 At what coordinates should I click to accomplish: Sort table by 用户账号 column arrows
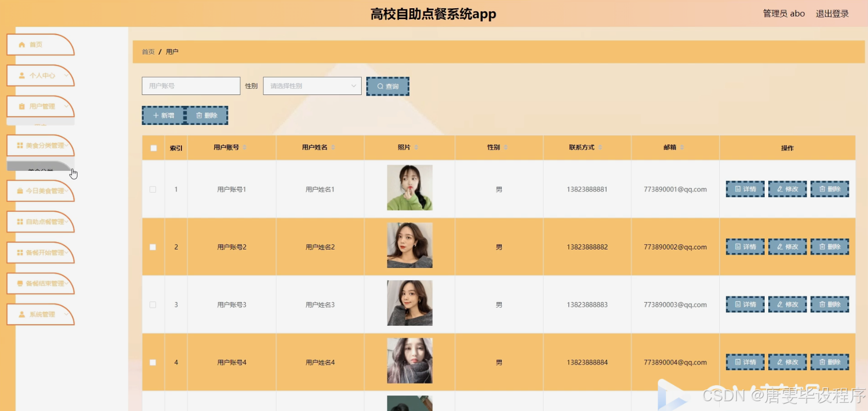click(244, 148)
